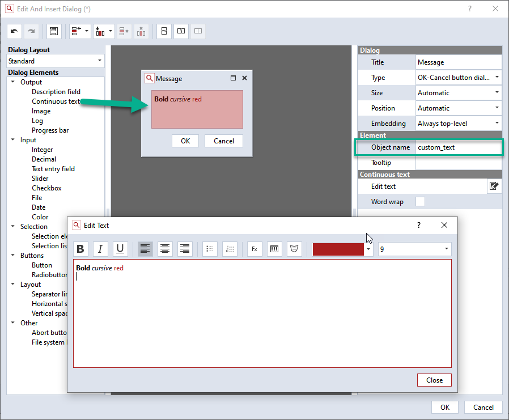Choose Checkbox from the Input elements list
The width and height of the screenshot is (509, 420).
click(x=46, y=188)
